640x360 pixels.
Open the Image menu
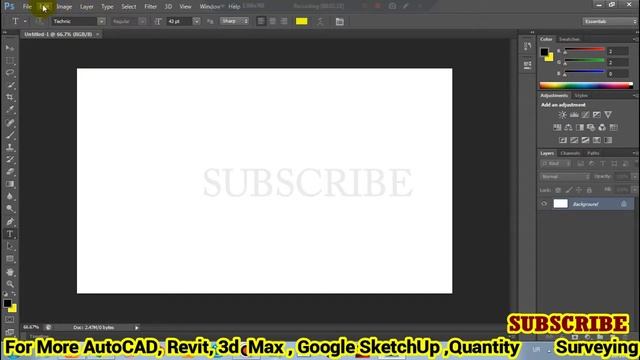click(64, 7)
